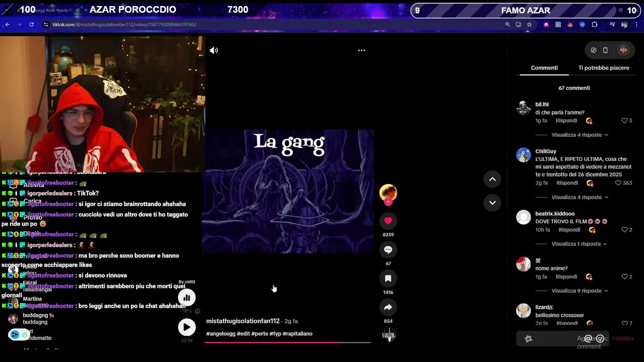Click the site info icon in address bar
644x362 pixels.
pos(46,25)
